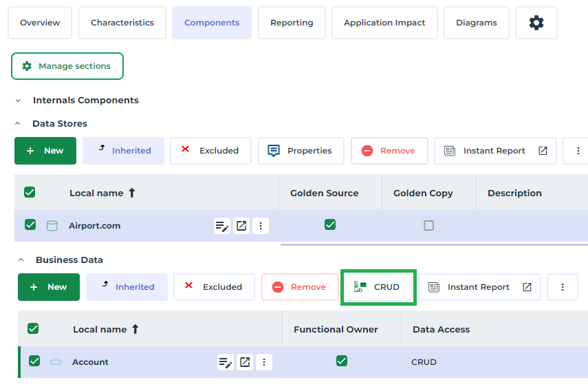
Task: Open more options for Account row
Action: coord(263,362)
